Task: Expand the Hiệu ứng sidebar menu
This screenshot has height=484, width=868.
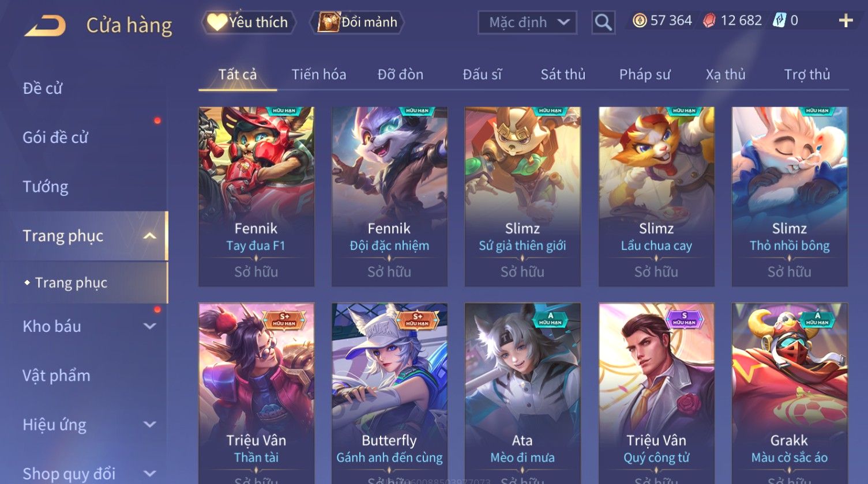Action: tap(150, 425)
